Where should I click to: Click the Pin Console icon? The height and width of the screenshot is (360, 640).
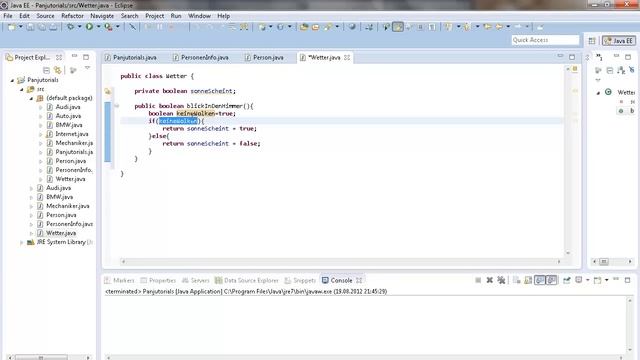(567, 280)
